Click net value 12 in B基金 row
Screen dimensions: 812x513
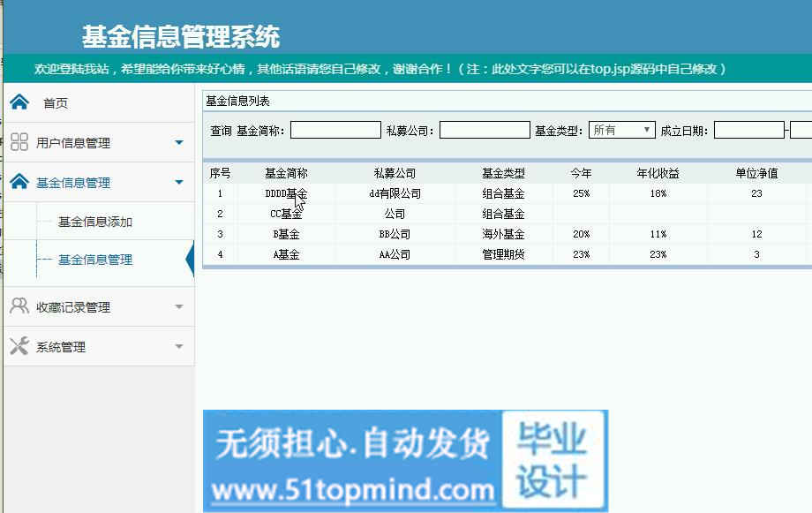click(756, 234)
